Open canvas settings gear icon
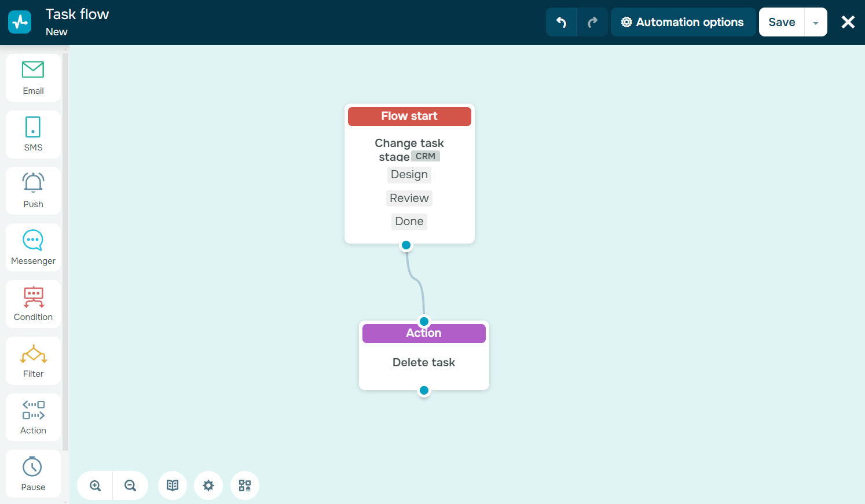The image size is (865, 504). [208, 485]
